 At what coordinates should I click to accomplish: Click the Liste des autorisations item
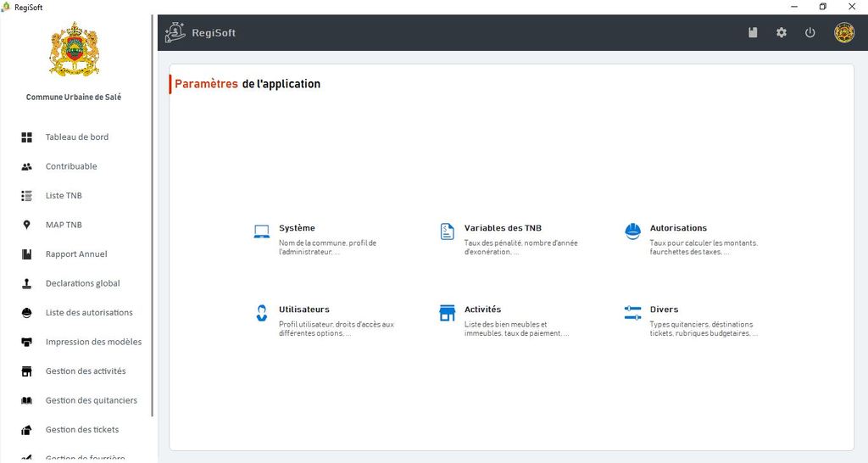(89, 313)
